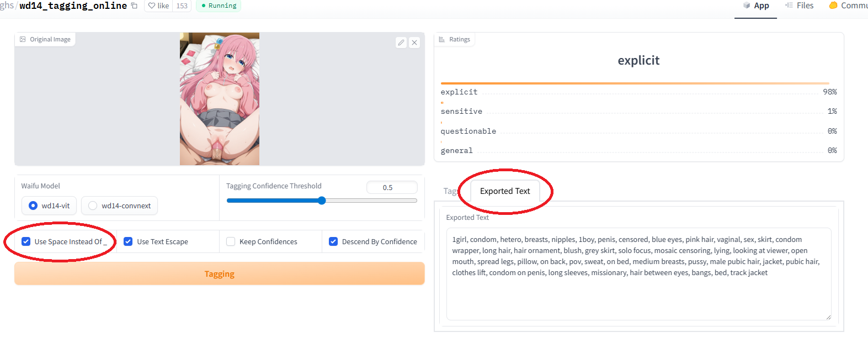This screenshot has height=353, width=868.
Task: Click the like count 153
Action: (x=182, y=6)
